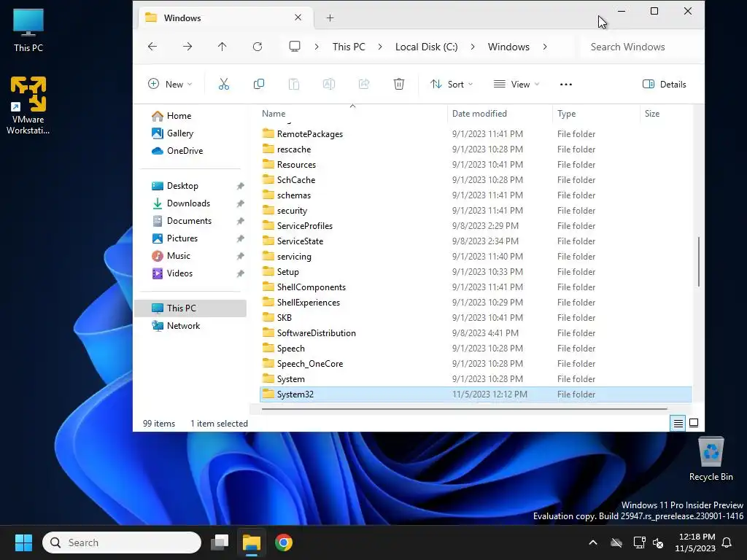Select Network in navigation pane

190,326
